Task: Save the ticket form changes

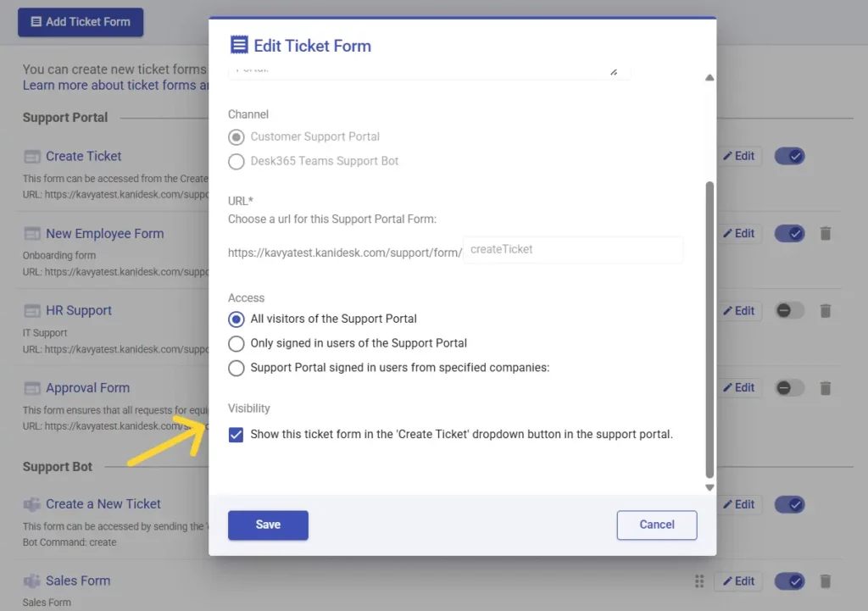Action: pos(268,525)
